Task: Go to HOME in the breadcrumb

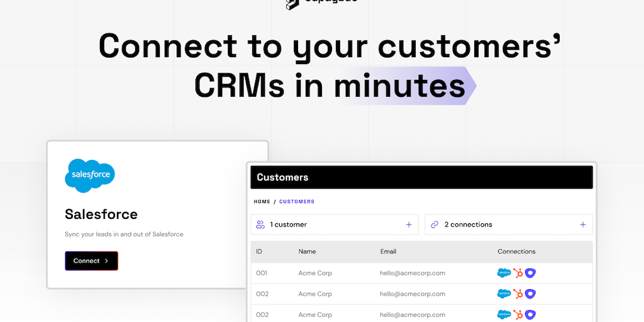Action: 262,202
